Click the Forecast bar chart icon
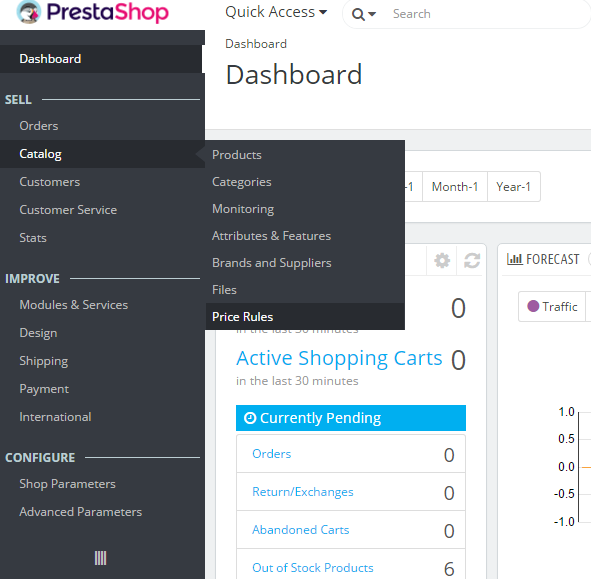The image size is (591, 579). tap(514, 259)
